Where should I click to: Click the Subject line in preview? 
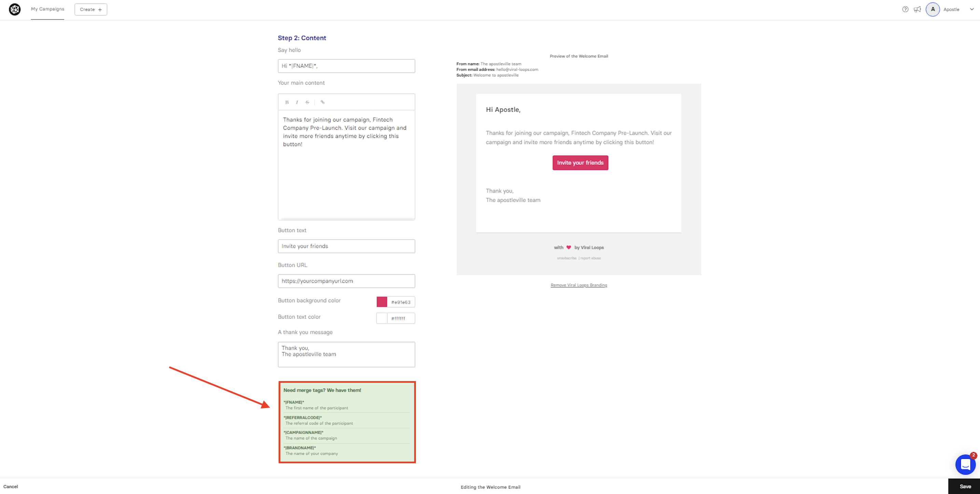[x=487, y=75]
